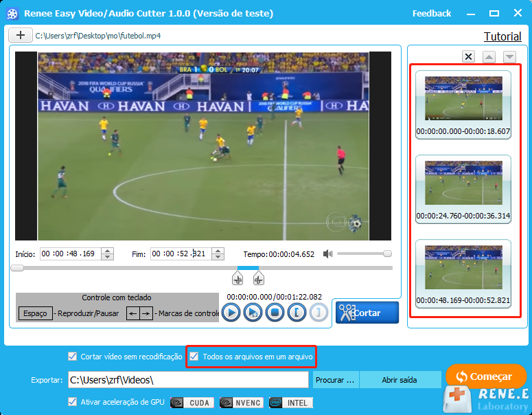Click the NVENC badge
This screenshot has width=532, height=415.
pos(242,403)
